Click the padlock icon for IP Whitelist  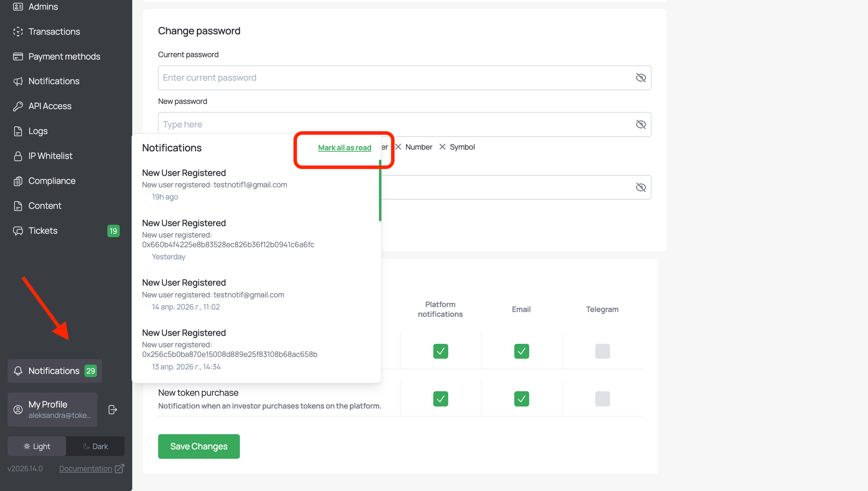pyautogui.click(x=18, y=156)
